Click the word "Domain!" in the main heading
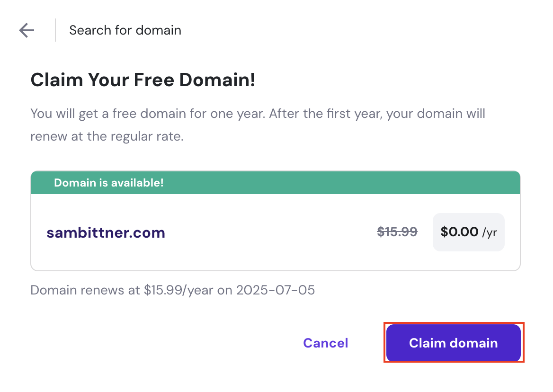 point(217,80)
